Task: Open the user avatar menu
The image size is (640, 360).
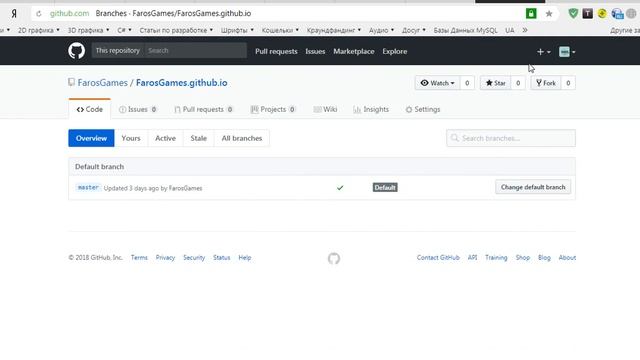Action: [x=567, y=52]
